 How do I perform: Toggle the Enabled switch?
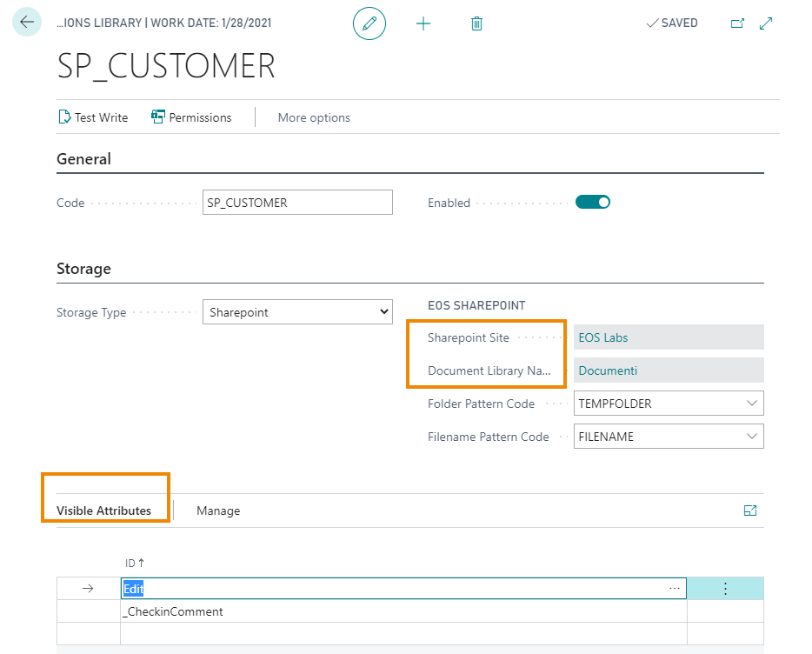click(x=593, y=203)
